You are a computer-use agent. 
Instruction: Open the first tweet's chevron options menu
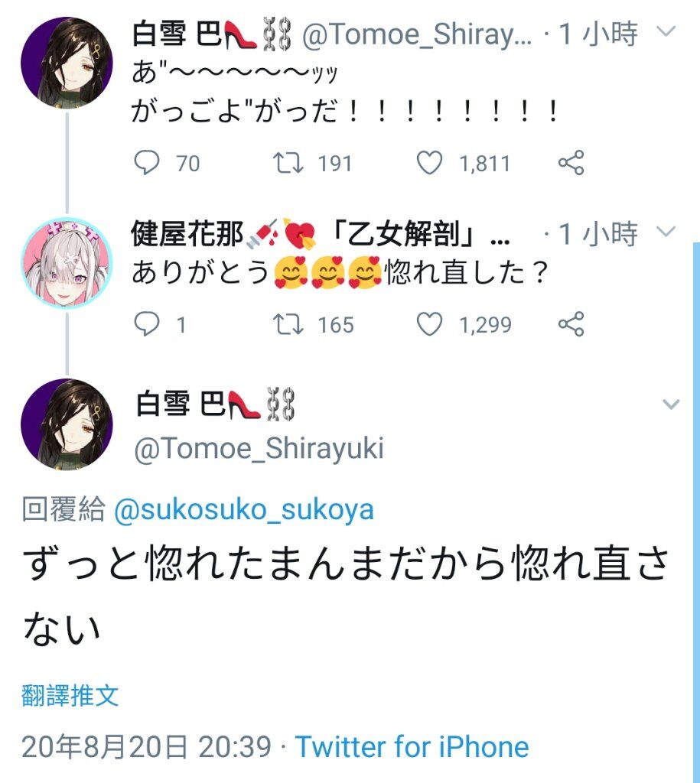[x=666, y=32]
